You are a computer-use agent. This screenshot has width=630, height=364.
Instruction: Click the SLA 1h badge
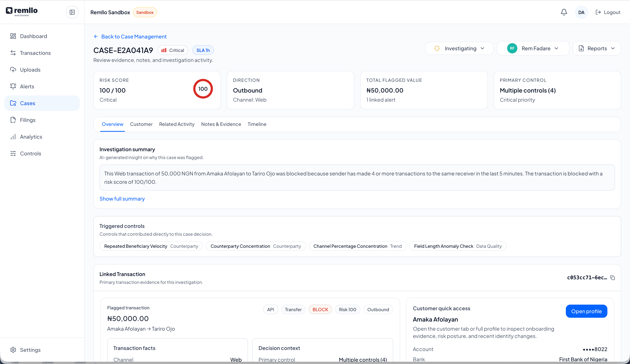tap(203, 50)
